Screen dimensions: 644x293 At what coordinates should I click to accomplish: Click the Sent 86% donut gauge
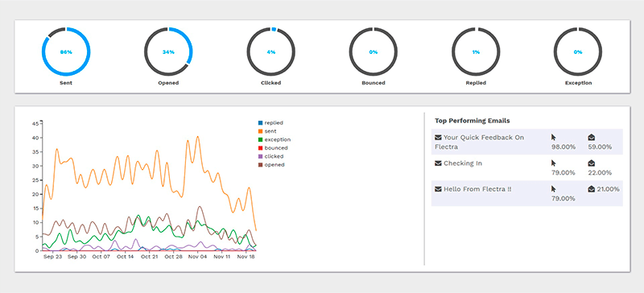[x=66, y=52]
